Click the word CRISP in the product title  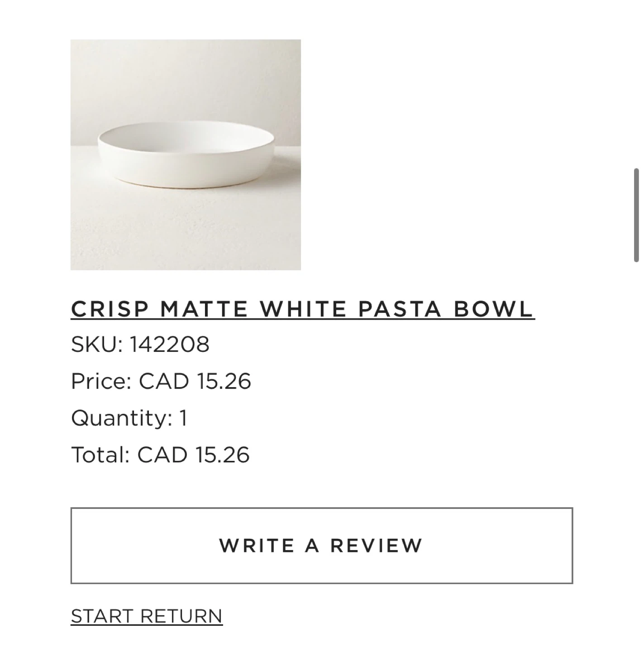pos(110,309)
